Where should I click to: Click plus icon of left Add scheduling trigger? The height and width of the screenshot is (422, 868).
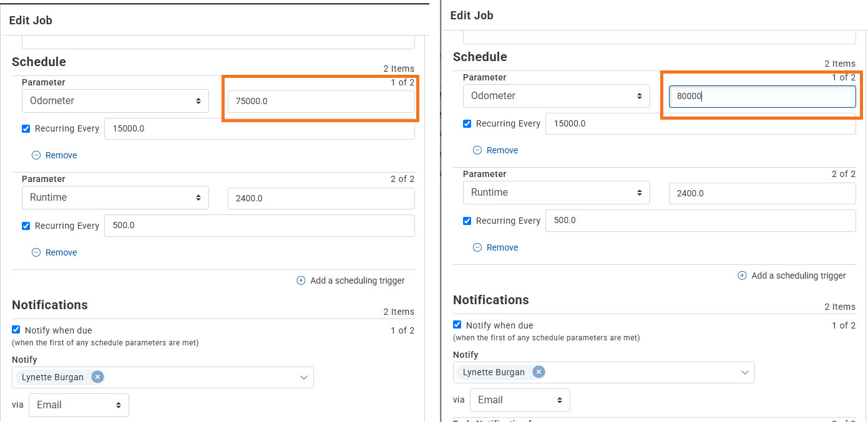pyautogui.click(x=301, y=281)
